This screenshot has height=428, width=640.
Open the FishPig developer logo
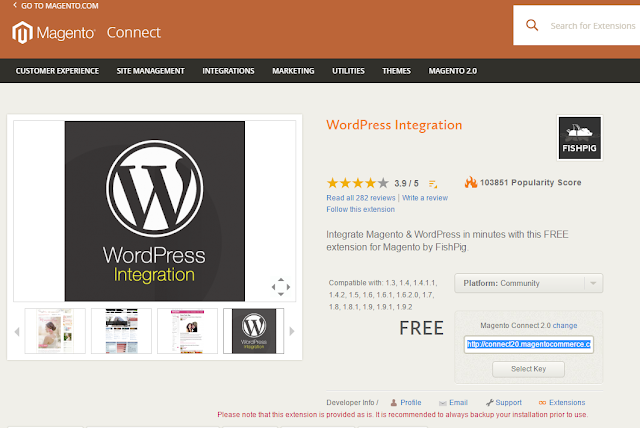point(580,138)
